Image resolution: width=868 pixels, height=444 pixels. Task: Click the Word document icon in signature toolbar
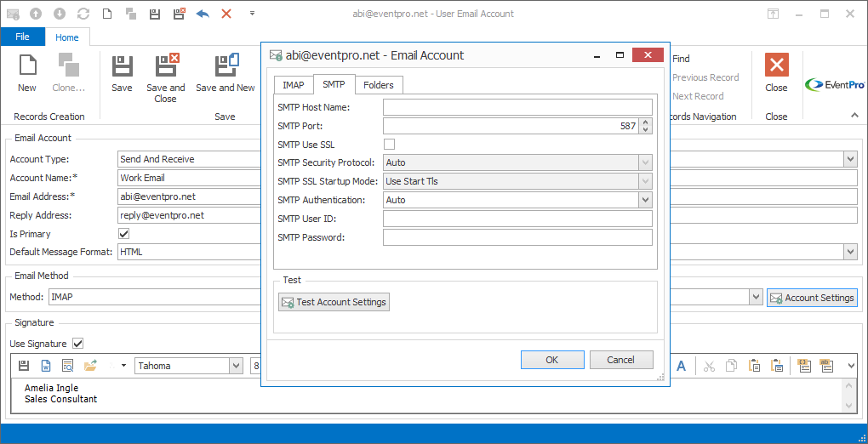coord(46,366)
